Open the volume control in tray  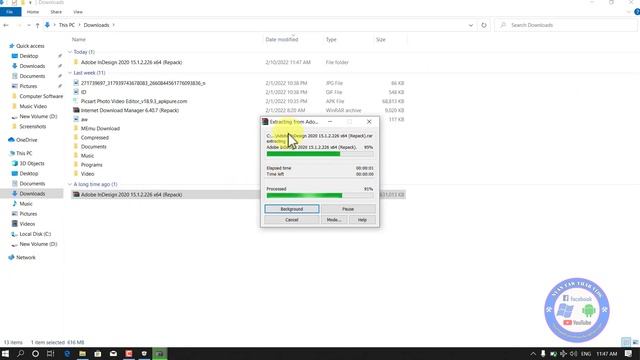[573, 354]
